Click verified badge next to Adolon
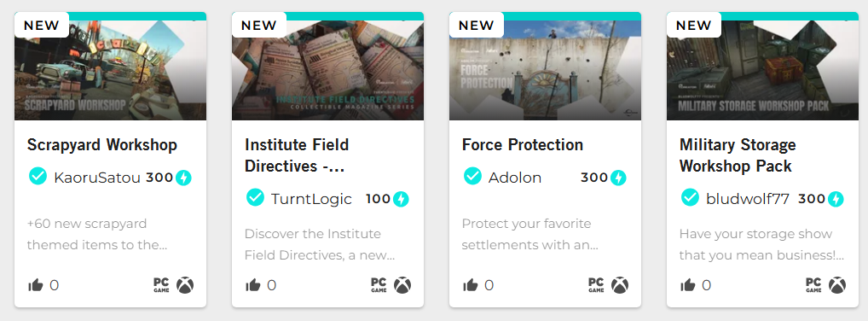 472,177
